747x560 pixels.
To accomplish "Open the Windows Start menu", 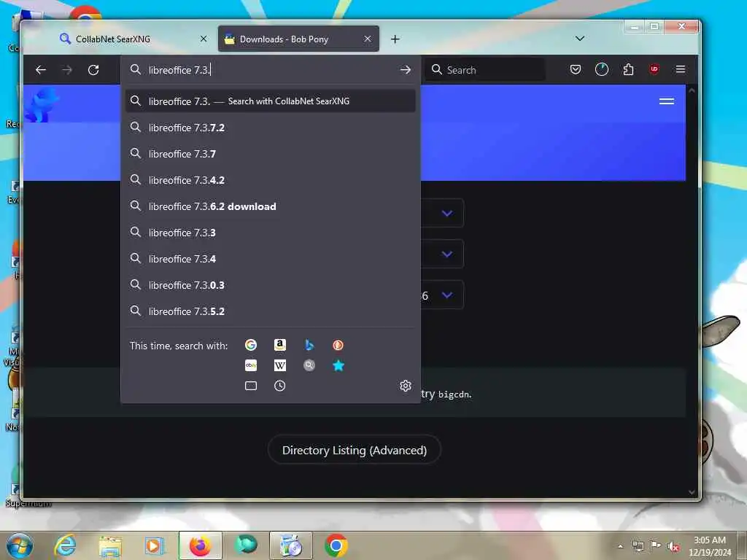I will tap(20, 545).
